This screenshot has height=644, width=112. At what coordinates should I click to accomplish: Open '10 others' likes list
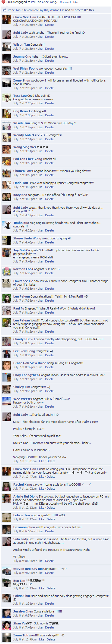(77, 10)
